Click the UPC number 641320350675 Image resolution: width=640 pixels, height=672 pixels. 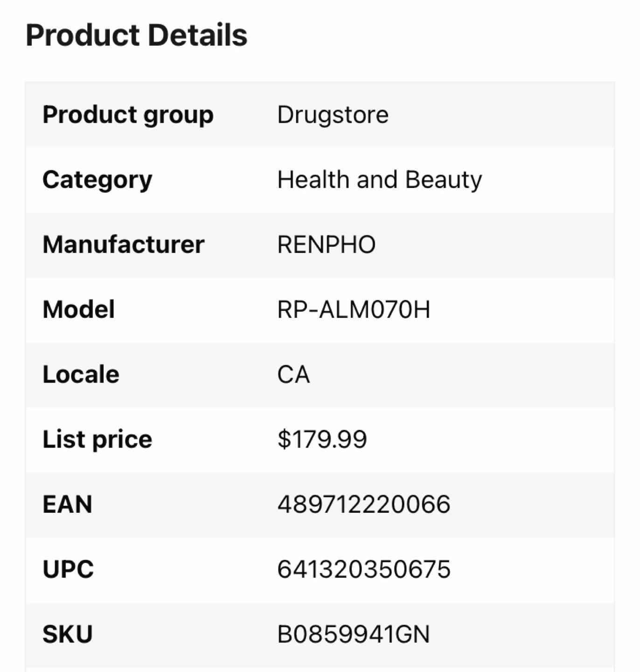[363, 569]
